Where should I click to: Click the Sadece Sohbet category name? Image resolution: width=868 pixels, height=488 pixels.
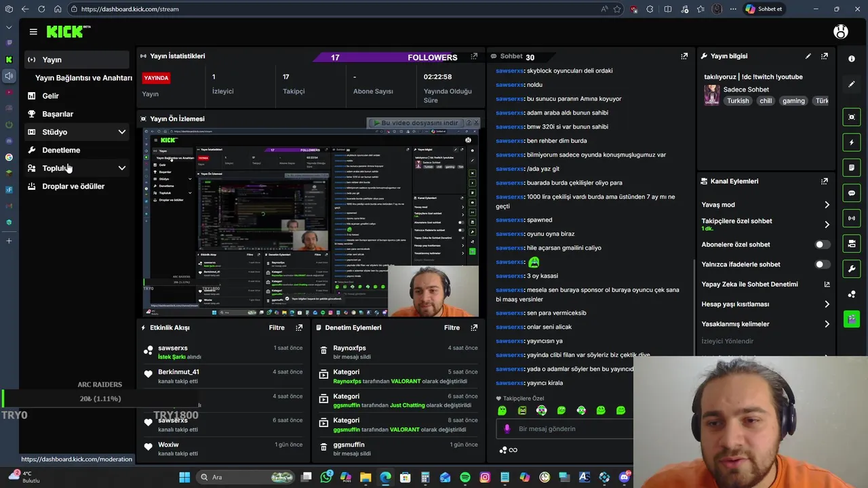tap(746, 89)
